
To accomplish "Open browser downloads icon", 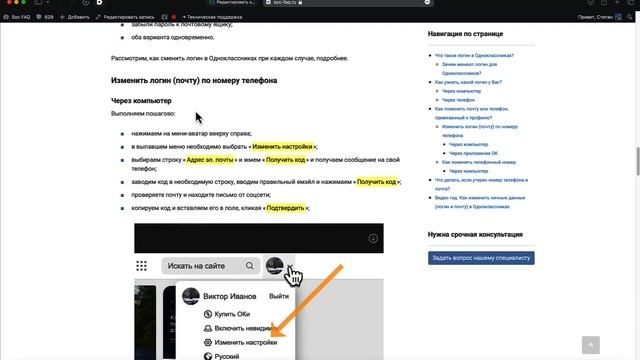I will click(x=591, y=2).
